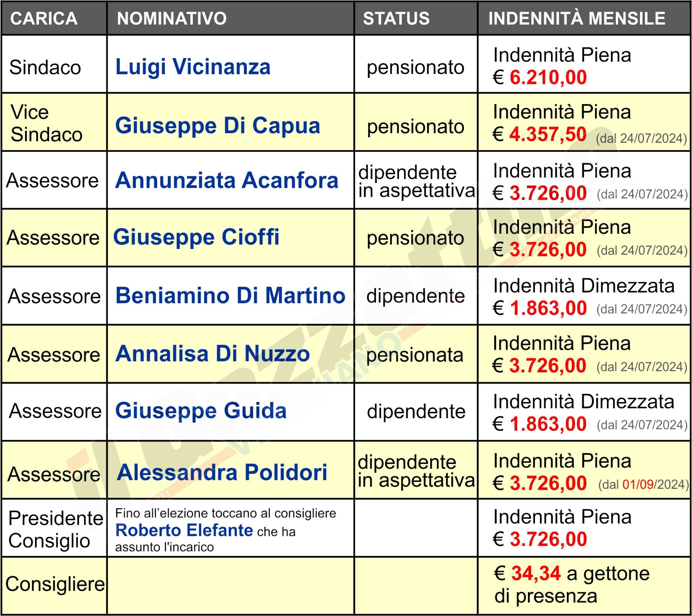This screenshot has width=692, height=616.
Task: Click the red 01/09/2024 date
Action: click(x=638, y=484)
